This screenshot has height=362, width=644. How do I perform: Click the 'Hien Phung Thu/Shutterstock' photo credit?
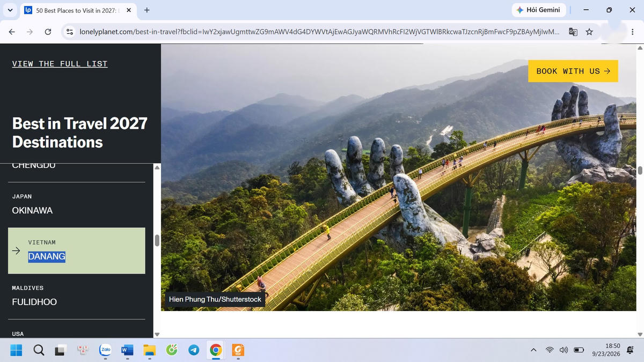click(215, 299)
